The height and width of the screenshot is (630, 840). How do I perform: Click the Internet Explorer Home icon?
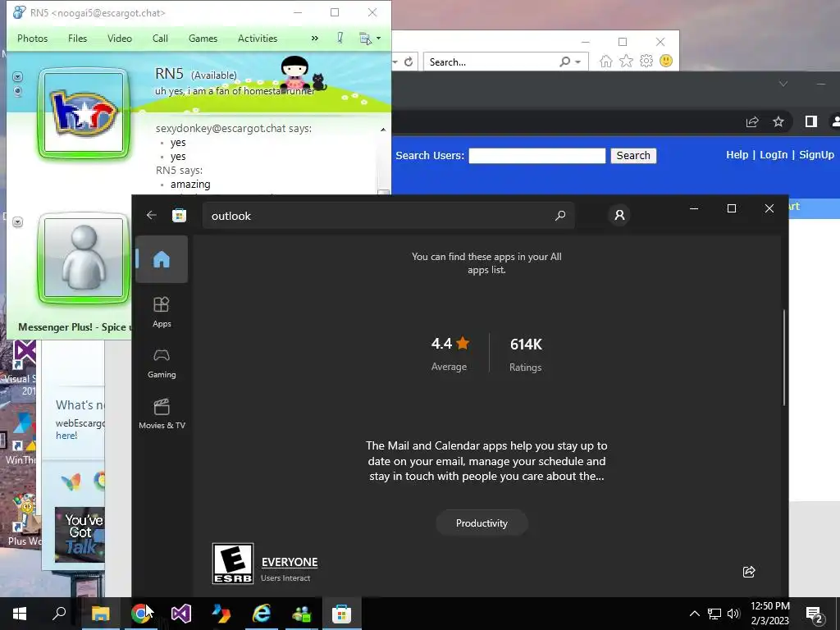[606, 61]
